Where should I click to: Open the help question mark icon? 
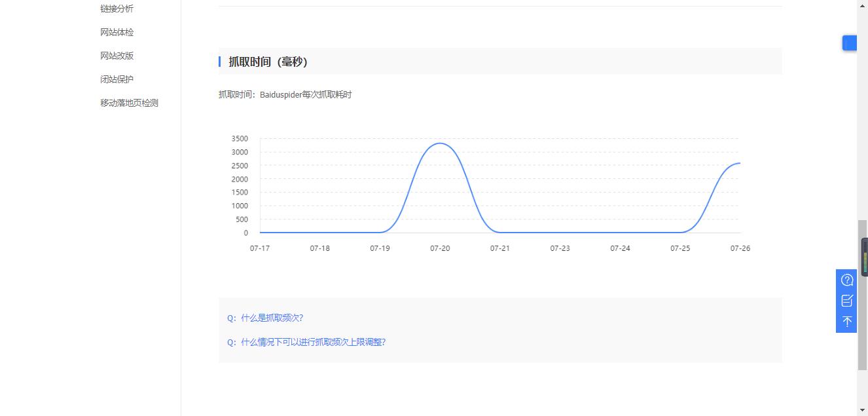click(846, 280)
